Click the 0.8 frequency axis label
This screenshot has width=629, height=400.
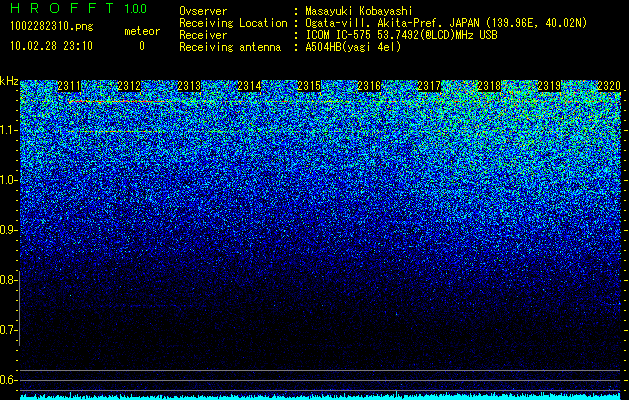pyautogui.click(x=7, y=280)
